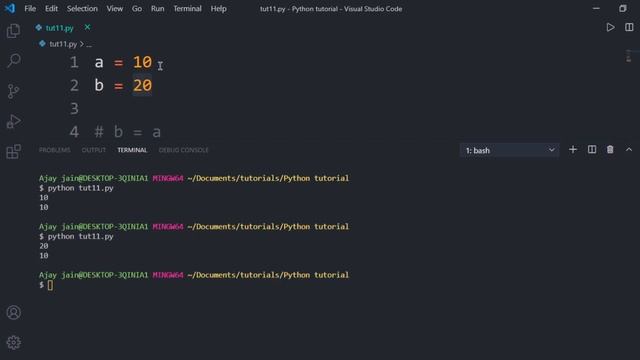This screenshot has width=640, height=360.
Task: Click line number 3 in the gutter
Action: 74,109
